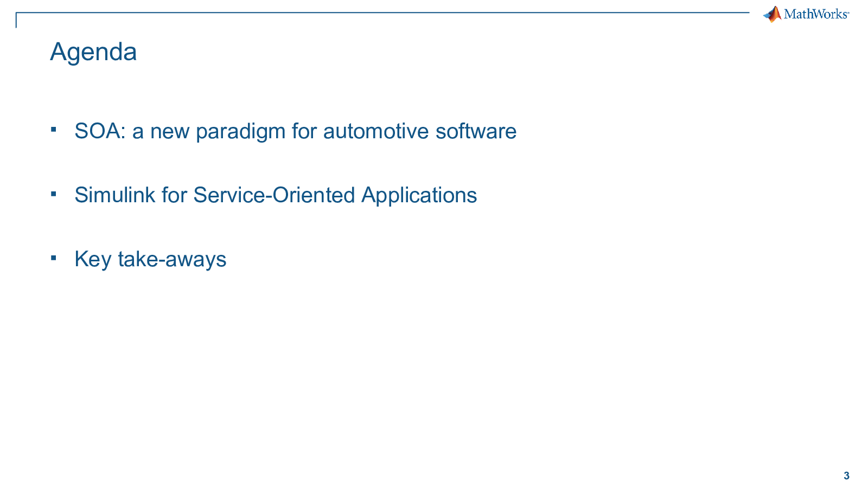Click the slide number 3
The width and height of the screenshot is (868, 488).
point(846,476)
